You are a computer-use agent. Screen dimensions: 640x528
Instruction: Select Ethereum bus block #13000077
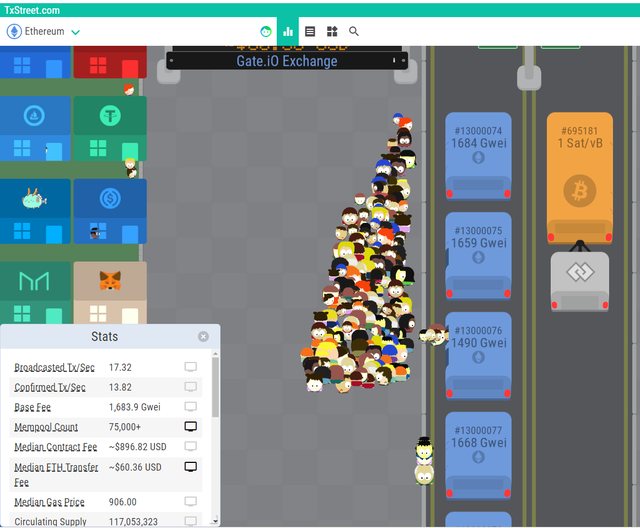[478, 455]
